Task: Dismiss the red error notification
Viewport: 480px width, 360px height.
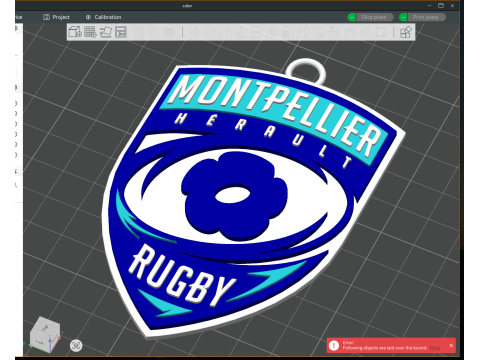Action: 451,345
